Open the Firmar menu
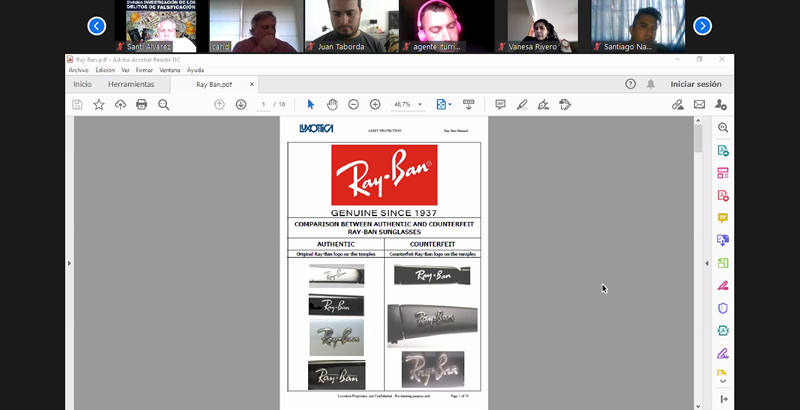The image size is (800, 410). click(144, 70)
